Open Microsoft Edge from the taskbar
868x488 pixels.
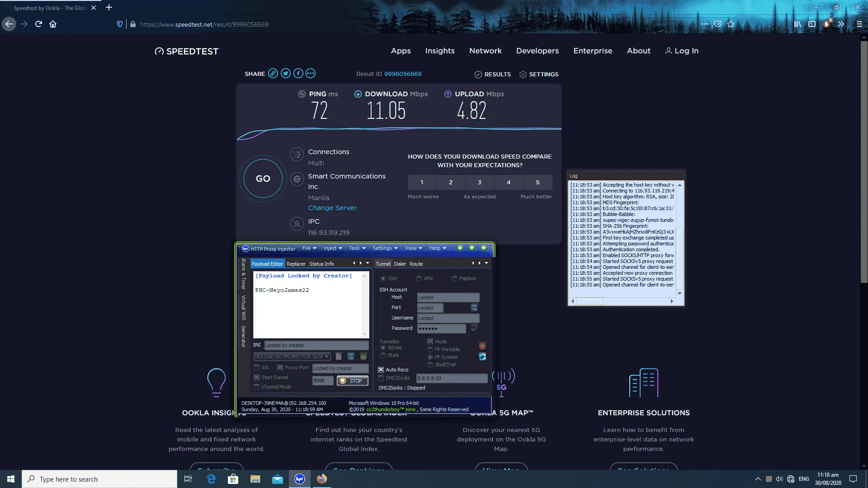(211, 479)
